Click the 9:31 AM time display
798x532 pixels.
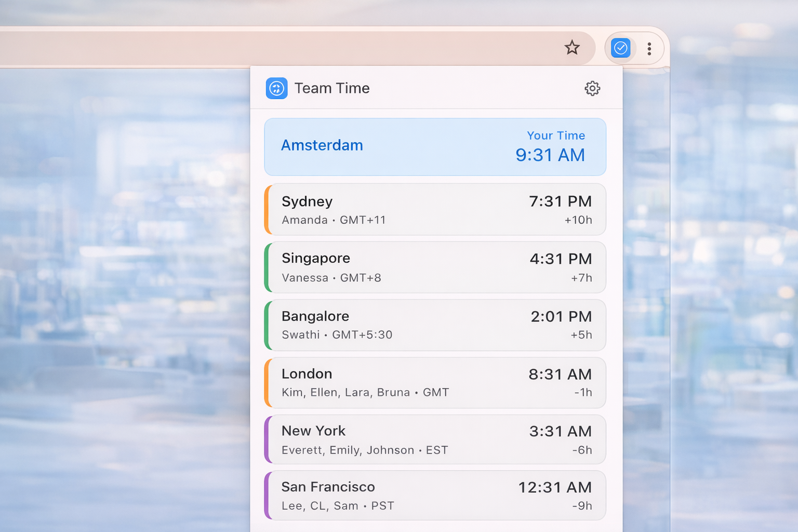550,155
